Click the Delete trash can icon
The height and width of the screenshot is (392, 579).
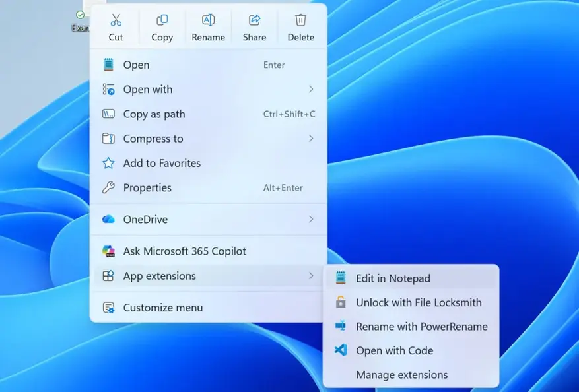pos(300,20)
